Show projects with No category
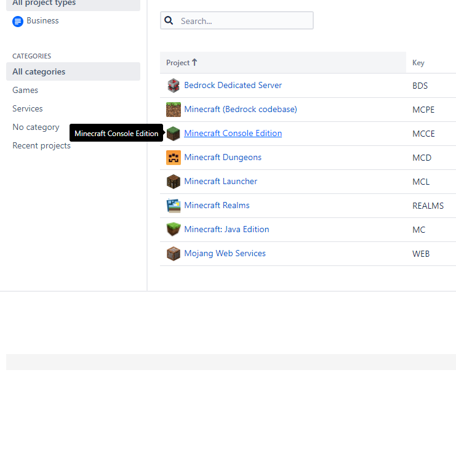 point(36,127)
